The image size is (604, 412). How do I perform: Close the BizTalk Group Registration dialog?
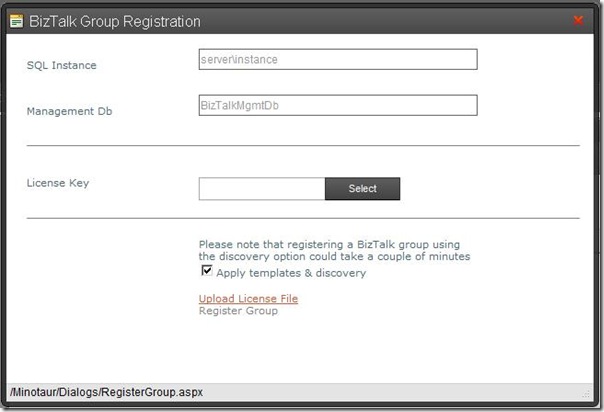(x=579, y=20)
